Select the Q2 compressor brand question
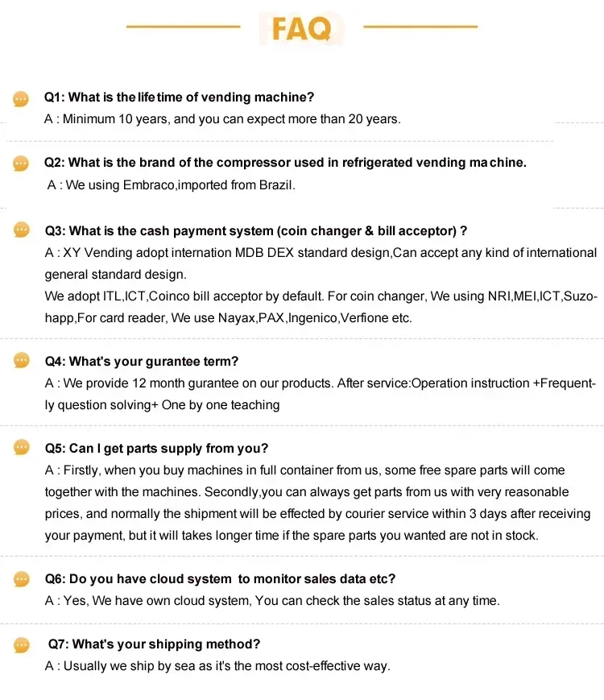604x700 pixels. (x=285, y=163)
